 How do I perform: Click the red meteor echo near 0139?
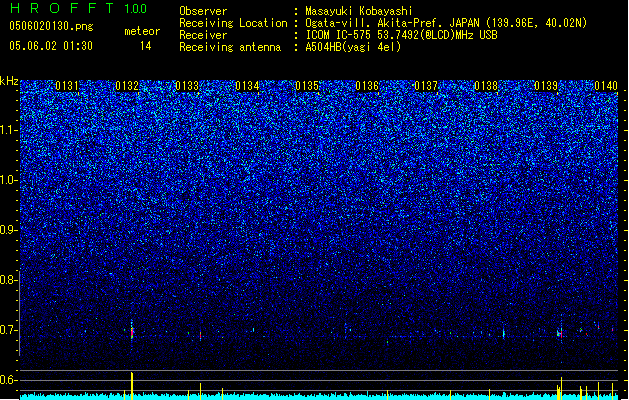point(561,333)
